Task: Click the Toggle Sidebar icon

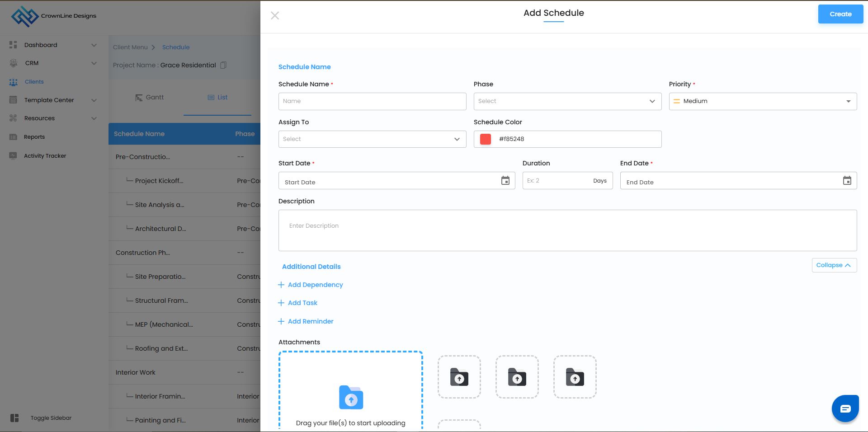Action: tap(14, 418)
